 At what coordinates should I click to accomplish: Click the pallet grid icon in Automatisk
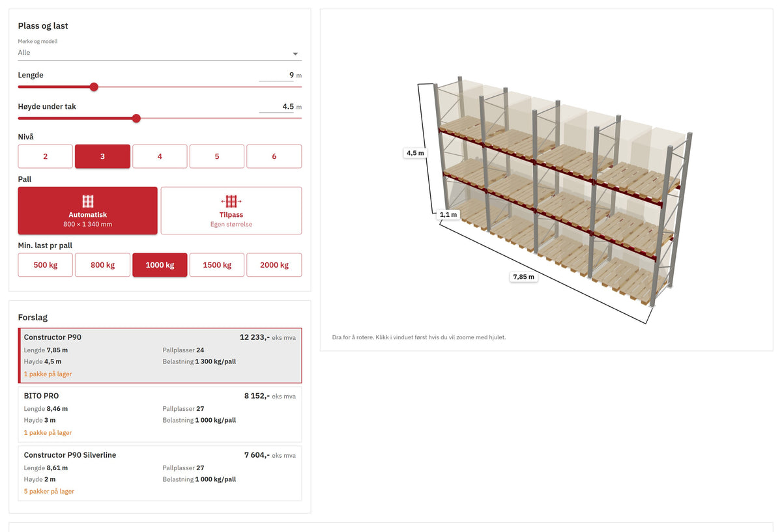click(x=88, y=201)
